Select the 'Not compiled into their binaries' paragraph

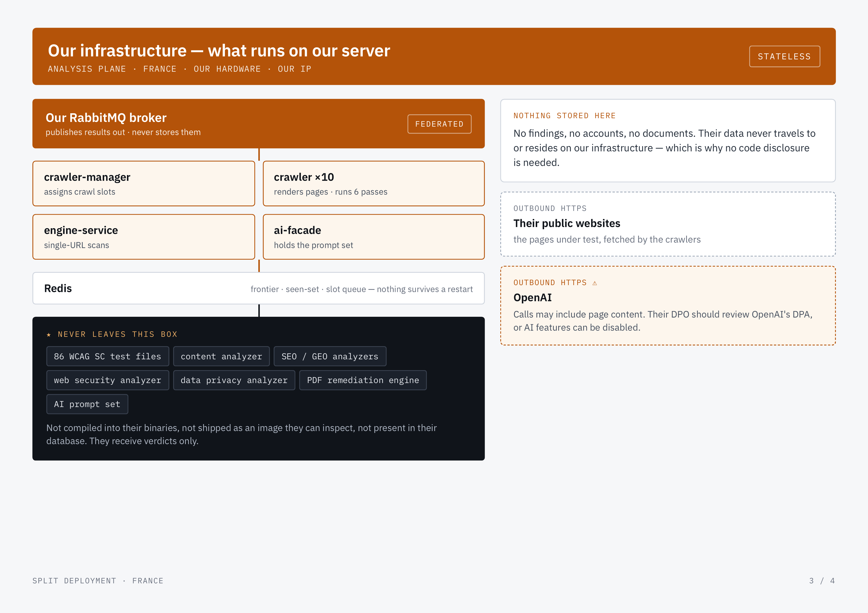click(241, 434)
